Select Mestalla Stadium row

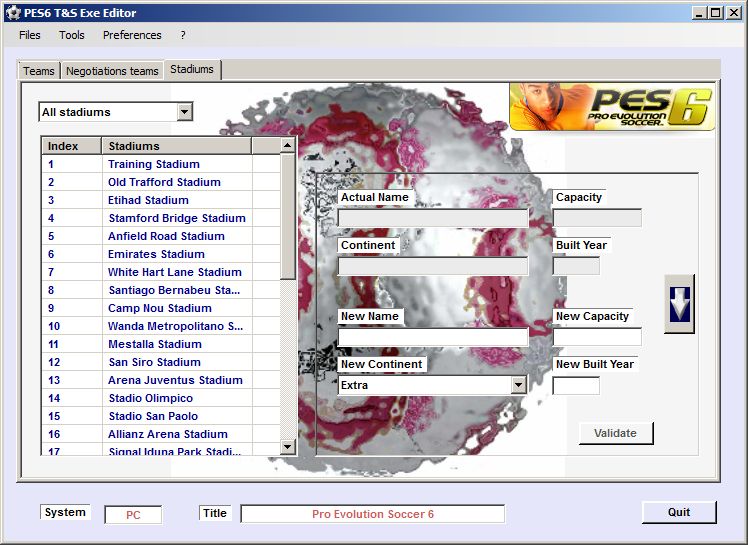pyautogui.click(x=161, y=344)
